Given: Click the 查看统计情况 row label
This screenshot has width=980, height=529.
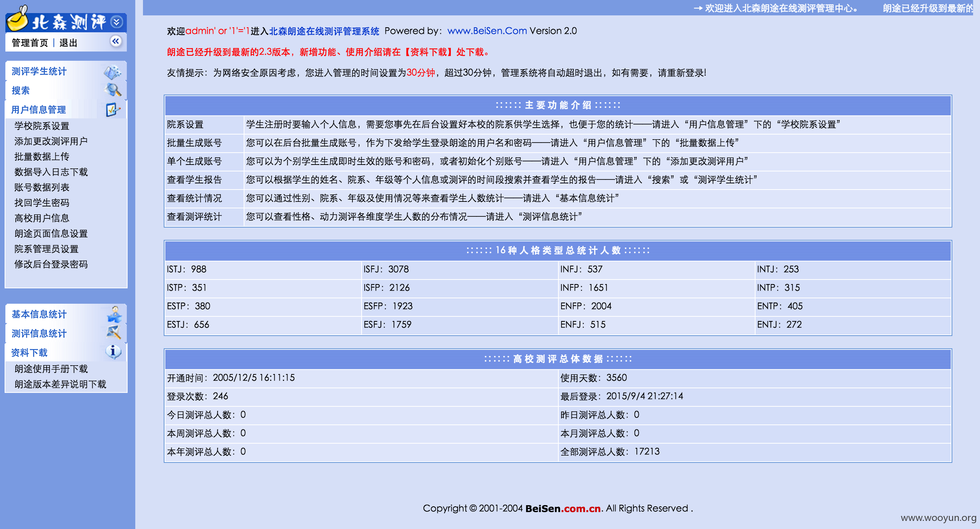Looking at the screenshot, I should pos(204,198).
